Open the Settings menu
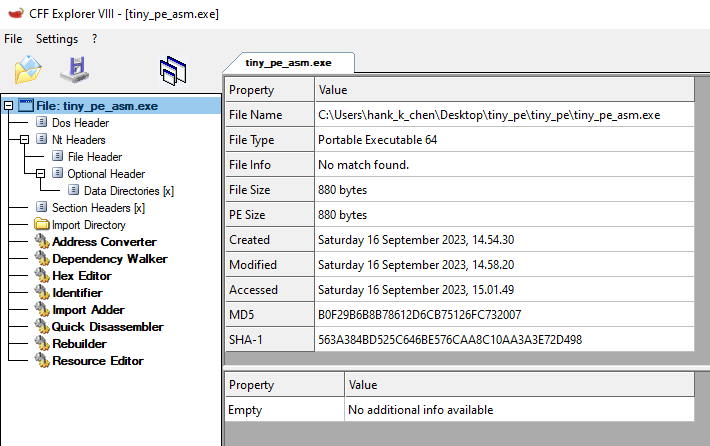Screen dimensions: 710x446 tap(57, 39)
